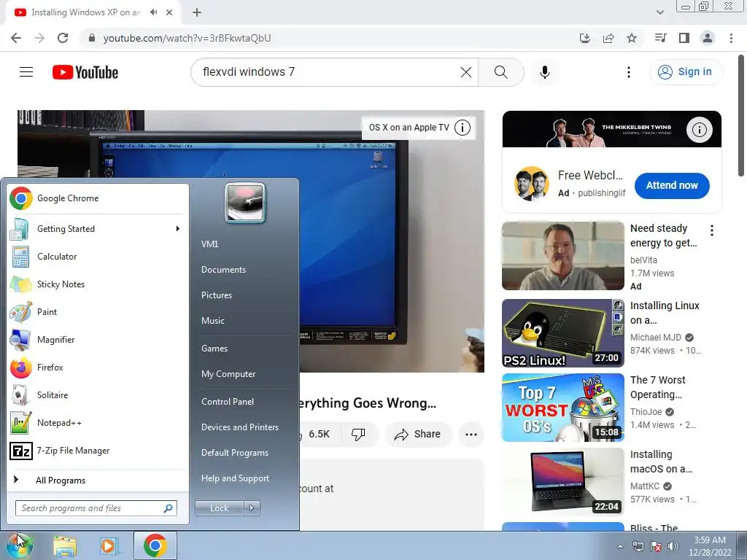
Task: Reload the YouTube page
Action: 63,38
